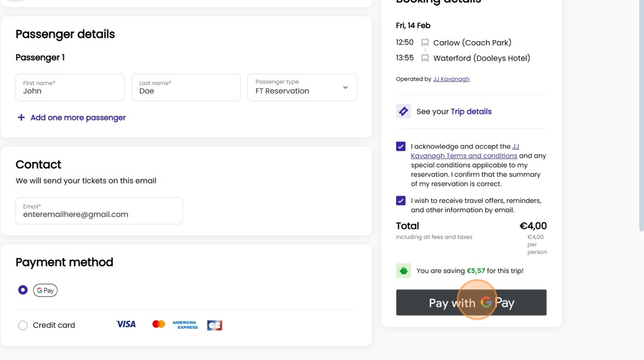Open the Trip details link
The height and width of the screenshot is (360, 644).
point(471,112)
